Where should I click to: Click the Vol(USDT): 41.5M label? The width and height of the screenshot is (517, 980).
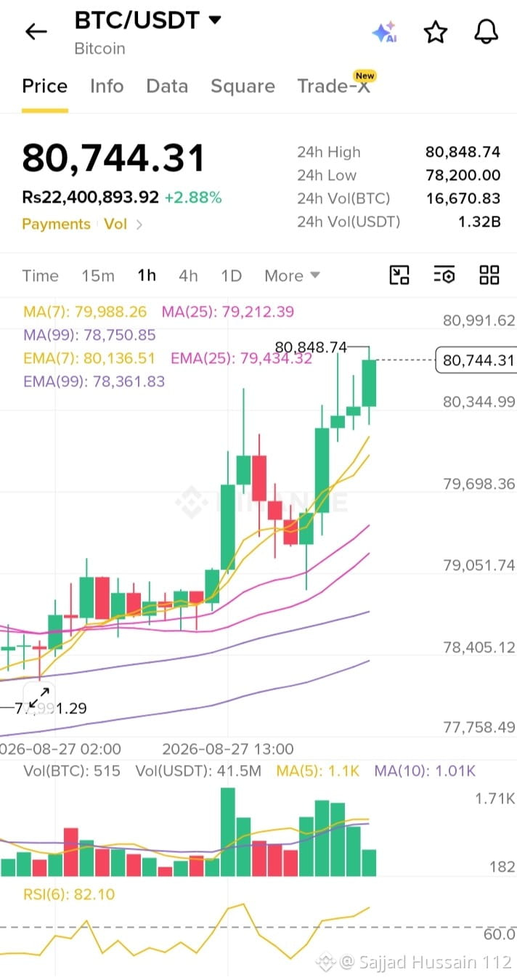(x=198, y=771)
